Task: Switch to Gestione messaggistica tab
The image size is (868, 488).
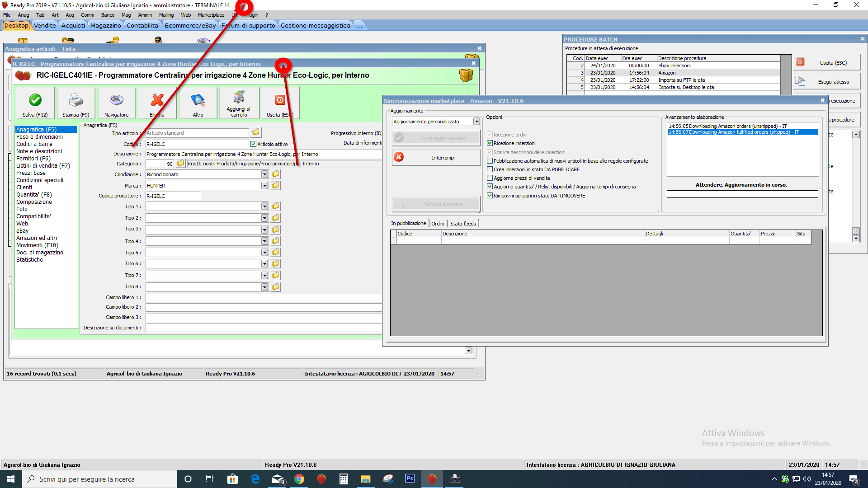Action: (315, 25)
